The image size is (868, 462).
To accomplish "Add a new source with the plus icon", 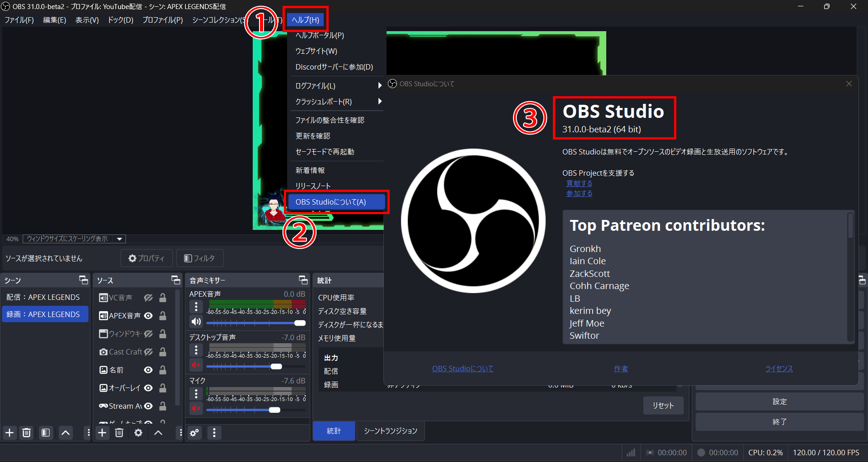I will pos(103,433).
